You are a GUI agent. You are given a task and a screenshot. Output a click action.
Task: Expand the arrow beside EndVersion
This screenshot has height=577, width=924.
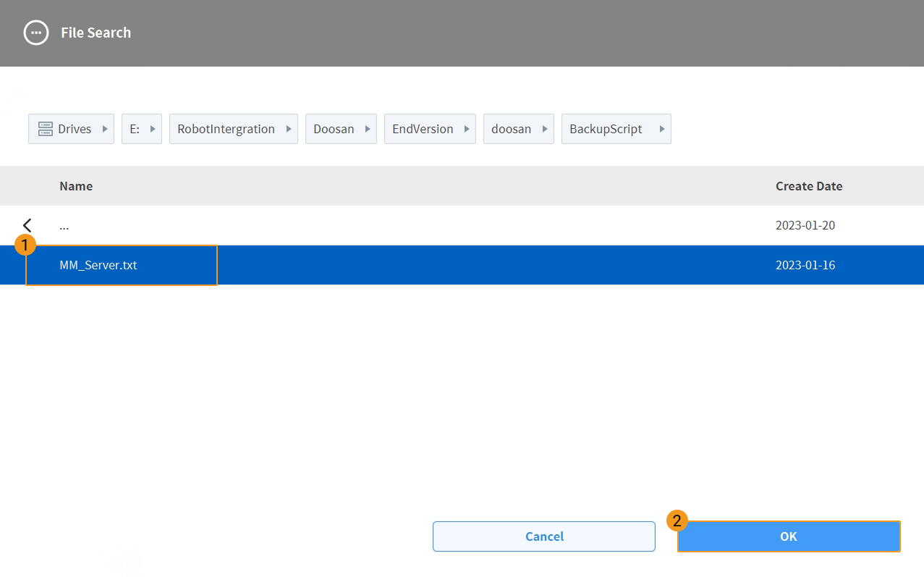point(467,129)
